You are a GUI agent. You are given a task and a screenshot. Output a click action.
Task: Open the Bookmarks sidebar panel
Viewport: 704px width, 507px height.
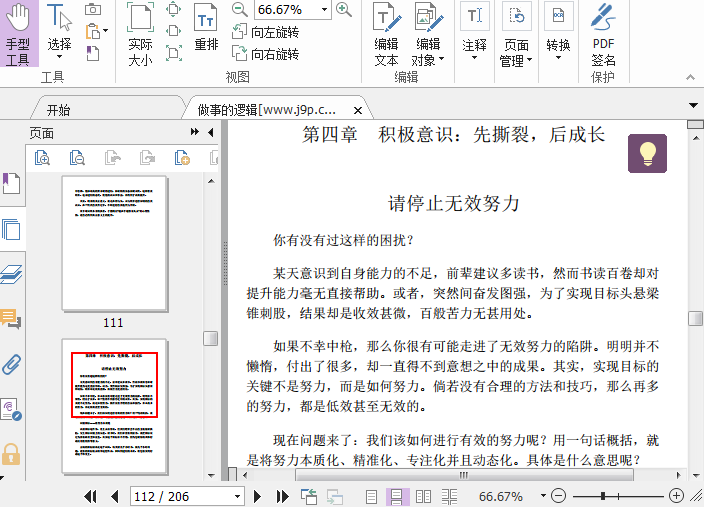point(12,184)
